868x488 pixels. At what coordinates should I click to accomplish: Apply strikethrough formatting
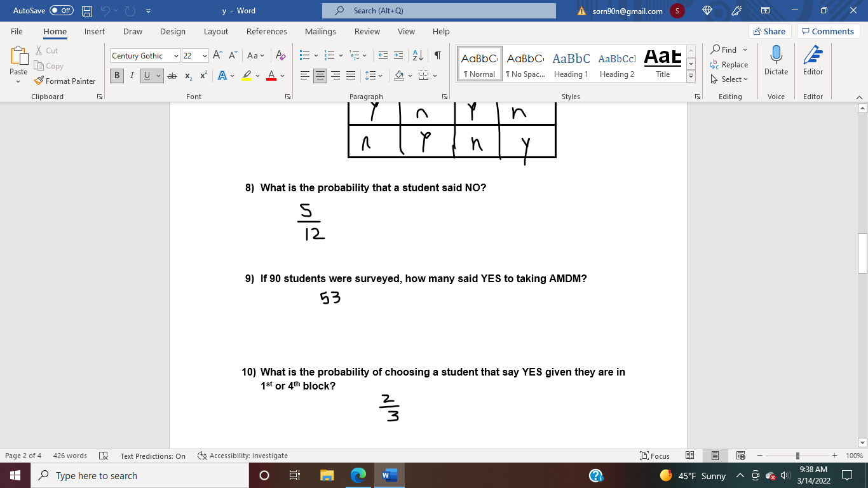(172, 76)
